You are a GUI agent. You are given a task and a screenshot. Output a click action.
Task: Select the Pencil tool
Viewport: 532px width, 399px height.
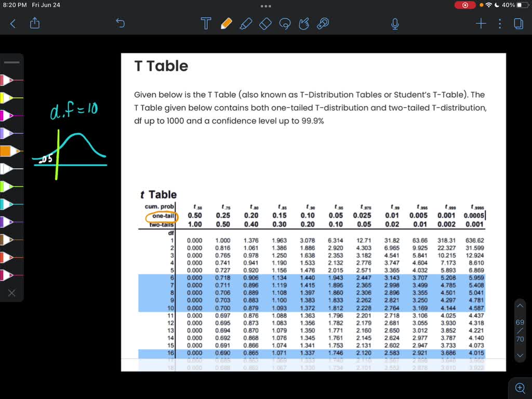(226, 23)
